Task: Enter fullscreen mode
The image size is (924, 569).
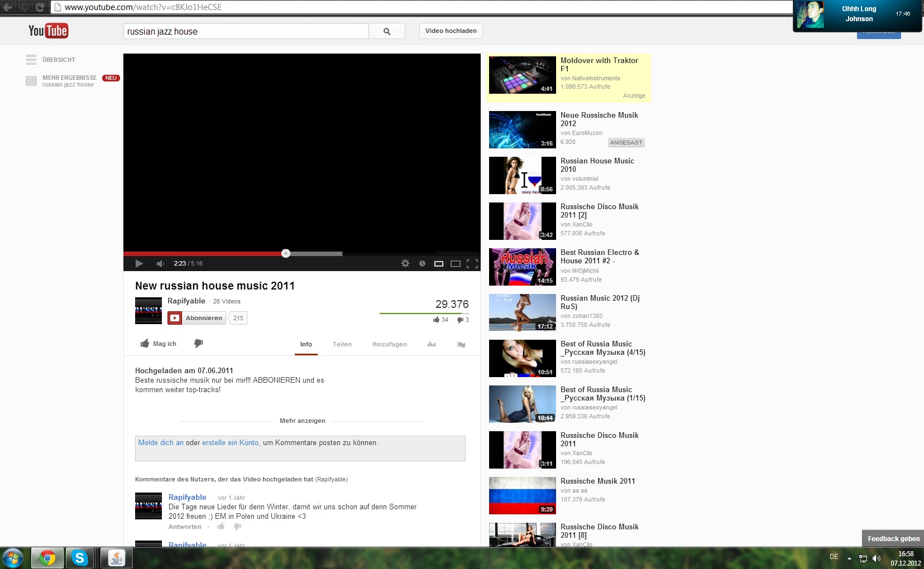Action: point(472,263)
